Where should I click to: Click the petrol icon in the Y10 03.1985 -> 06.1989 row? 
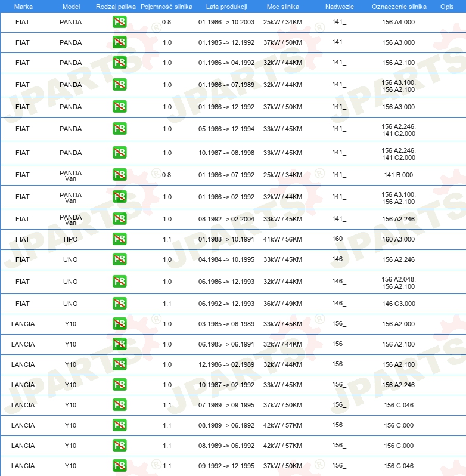(119, 324)
